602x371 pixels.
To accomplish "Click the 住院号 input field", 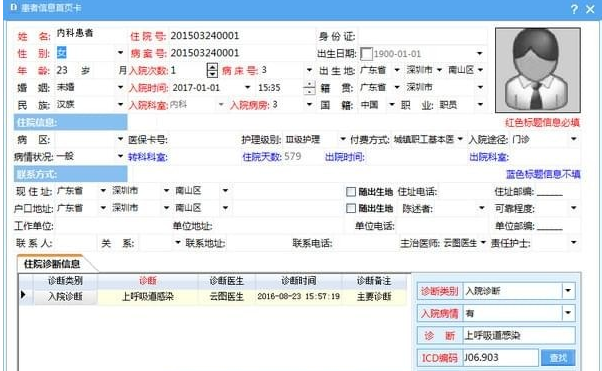I will click(242, 36).
